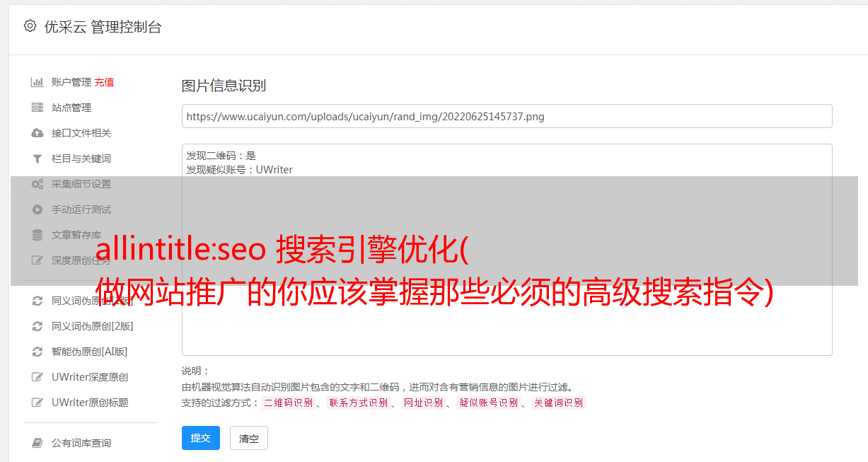Click the gear icon beside 优采云 管理控制台
The width and height of the screenshot is (868, 462).
pyautogui.click(x=30, y=26)
